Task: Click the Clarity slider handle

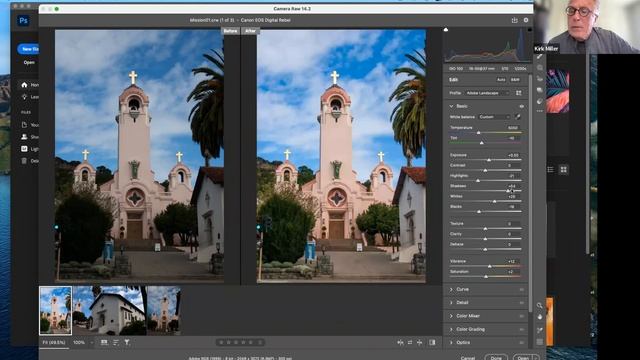Action: [x=485, y=239]
